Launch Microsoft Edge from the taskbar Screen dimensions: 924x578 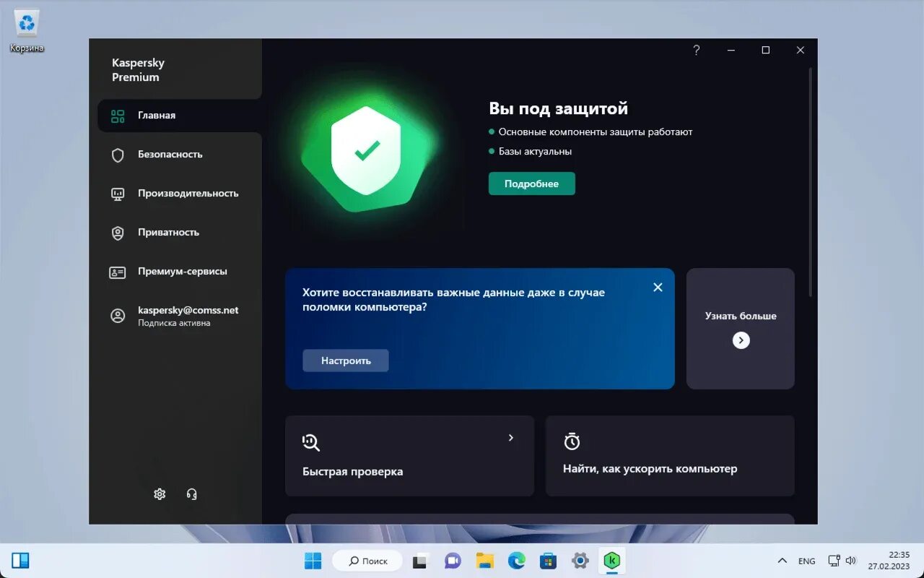(516, 561)
